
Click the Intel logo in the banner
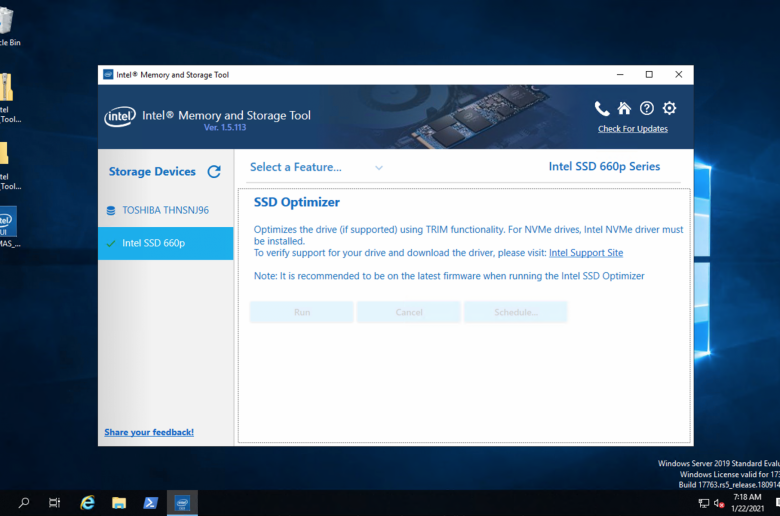tap(119, 116)
